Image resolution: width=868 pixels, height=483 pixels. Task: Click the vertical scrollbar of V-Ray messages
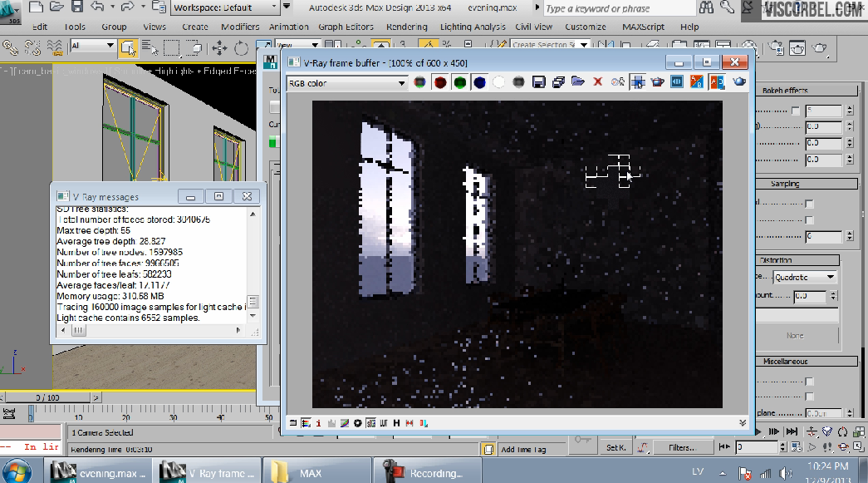253,264
